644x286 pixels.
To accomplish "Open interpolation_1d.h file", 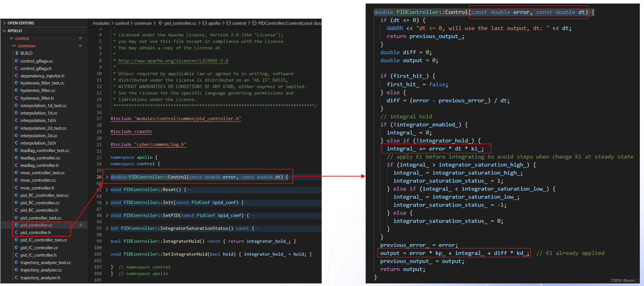I will pyautogui.click(x=38, y=120).
